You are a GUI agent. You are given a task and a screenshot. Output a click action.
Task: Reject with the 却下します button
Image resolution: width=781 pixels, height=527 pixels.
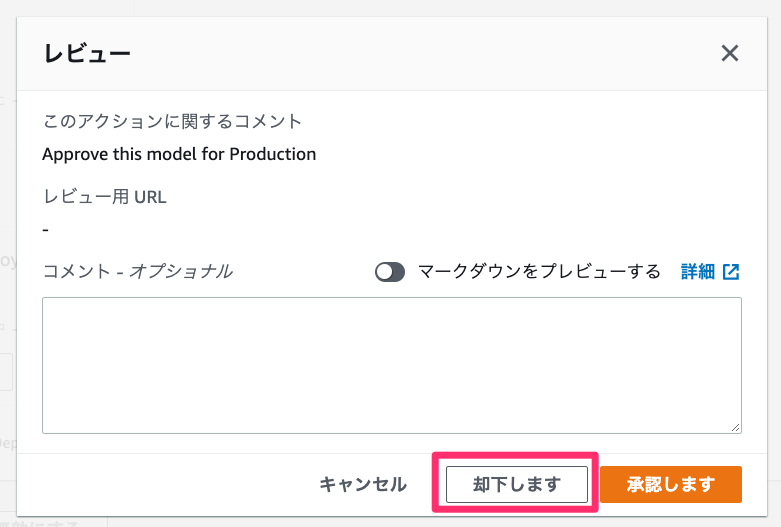pos(517,484)
